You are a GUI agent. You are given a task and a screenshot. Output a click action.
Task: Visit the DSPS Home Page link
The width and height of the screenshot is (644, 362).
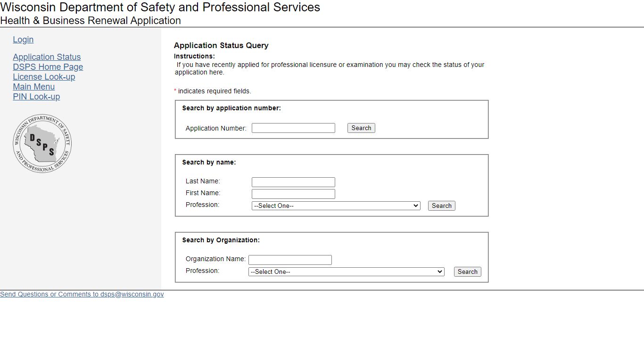click(x=48, y=67)
